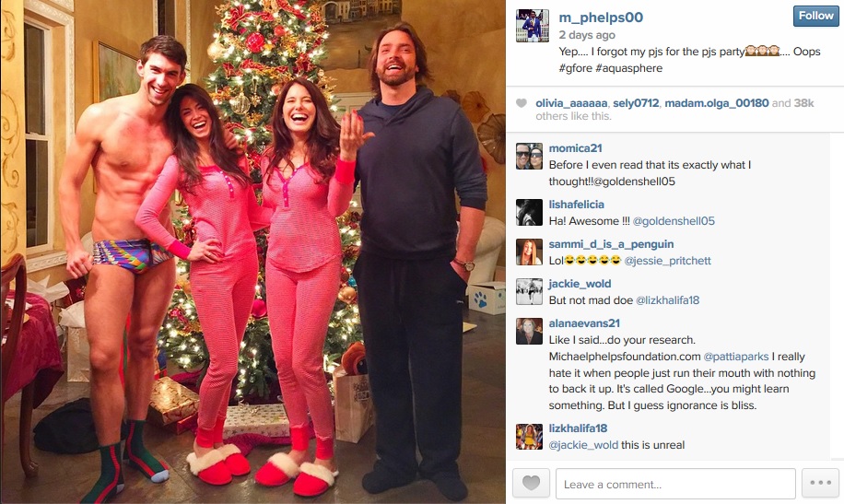
Task: Click the small grey heart likes icon
Action: 521,103
